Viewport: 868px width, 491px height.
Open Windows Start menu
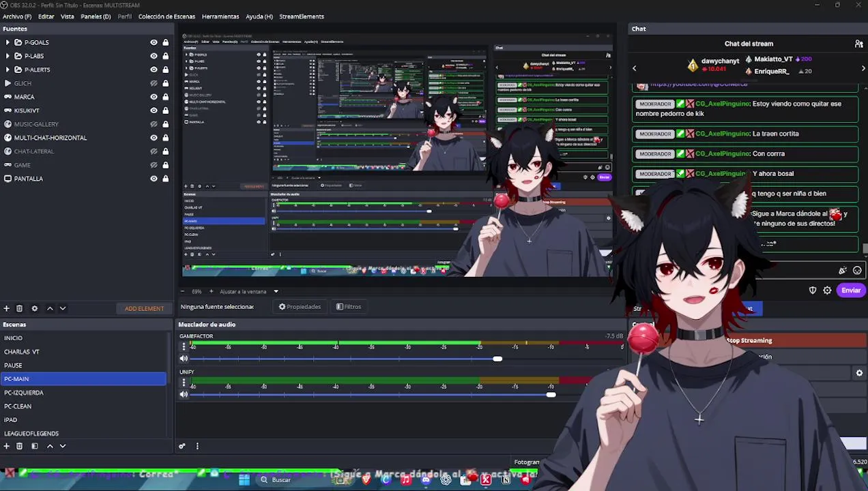[x=244, y=479]
